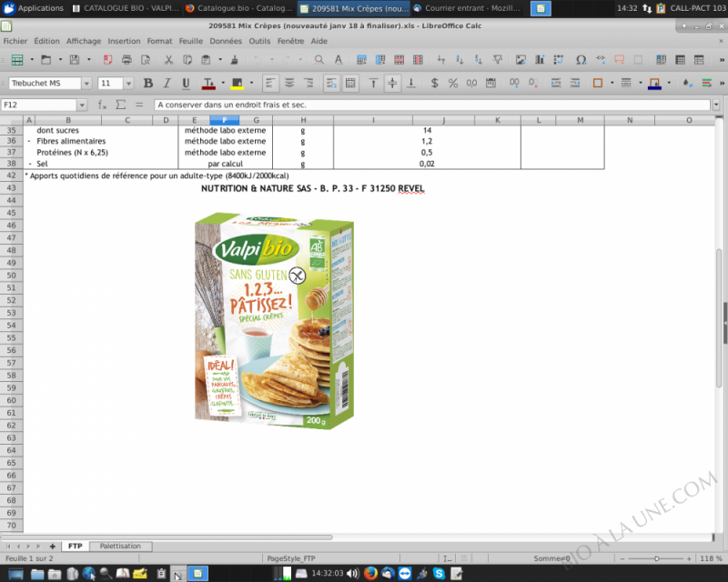Viewport: 728px width, 582px height.
Task: Add a new sheet with the plus button
Action: pyautogui.click(x=53, y=547)
